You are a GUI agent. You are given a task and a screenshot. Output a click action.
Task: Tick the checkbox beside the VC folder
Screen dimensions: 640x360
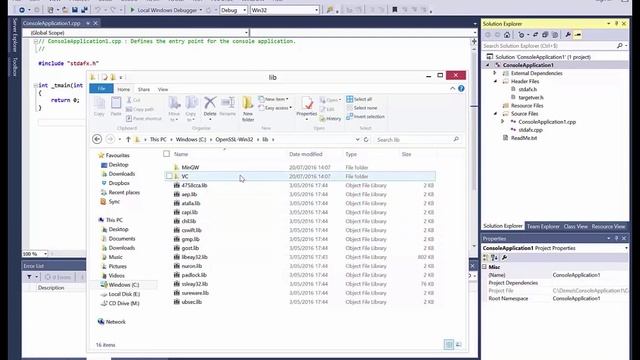[x=169, y=176]
